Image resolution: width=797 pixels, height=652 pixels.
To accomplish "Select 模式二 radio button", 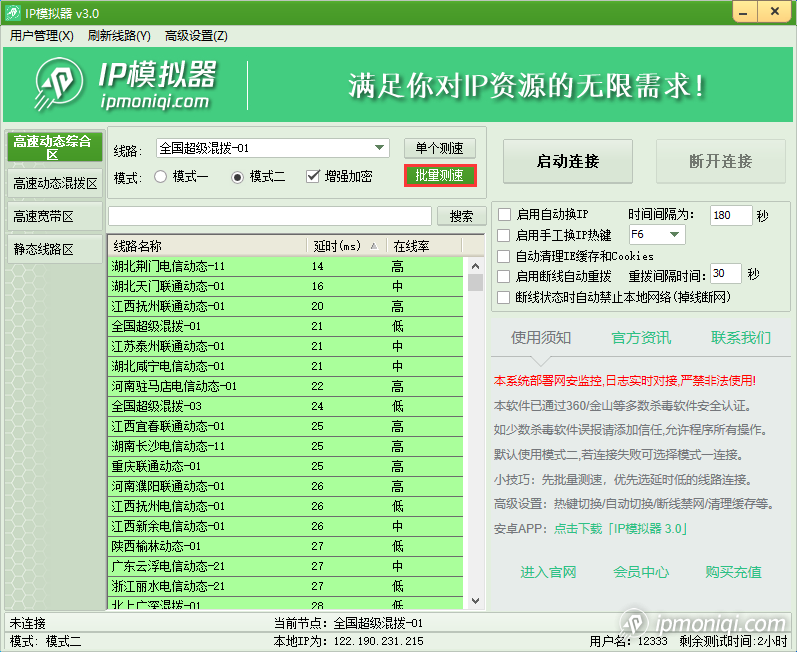I will pos(238,177).
